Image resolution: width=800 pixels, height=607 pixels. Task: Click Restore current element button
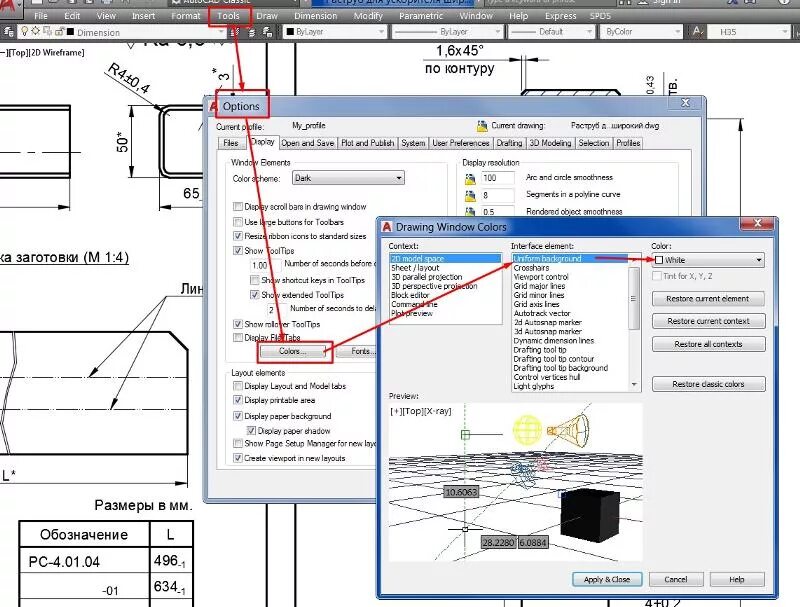[708, 299]
